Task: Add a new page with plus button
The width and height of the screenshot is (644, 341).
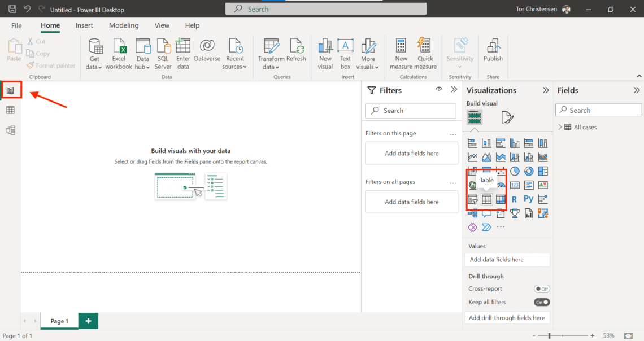Action: [x=88, y=321]
